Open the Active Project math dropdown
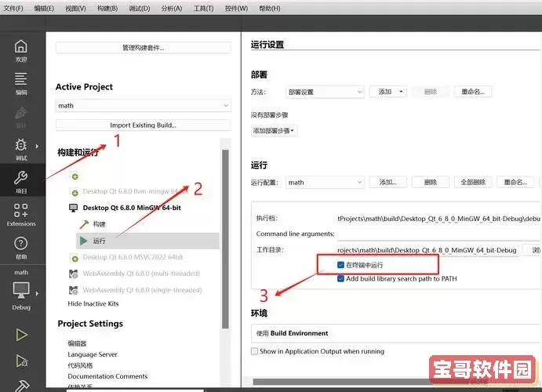 click(x=143, y=106)
